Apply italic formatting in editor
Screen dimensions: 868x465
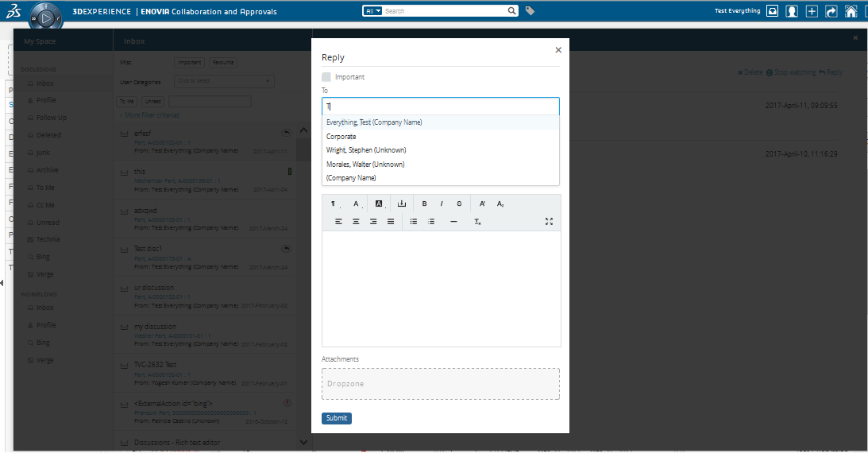coord(442,204)
